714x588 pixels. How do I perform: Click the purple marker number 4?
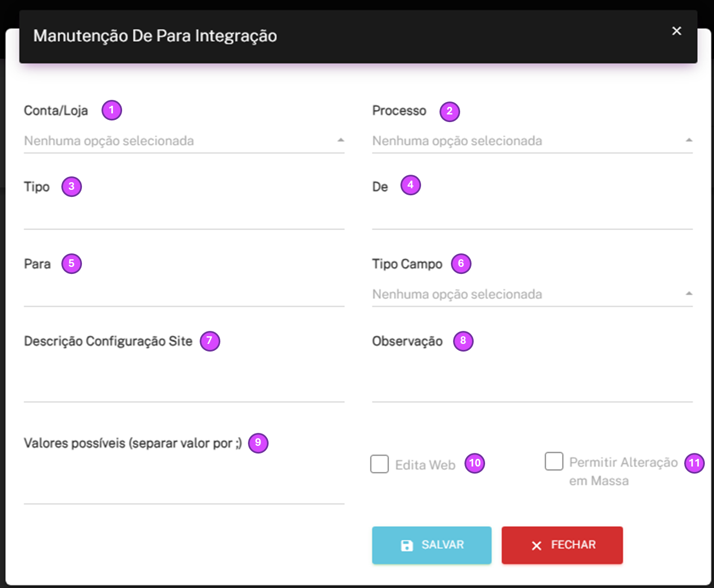[411, 185]
